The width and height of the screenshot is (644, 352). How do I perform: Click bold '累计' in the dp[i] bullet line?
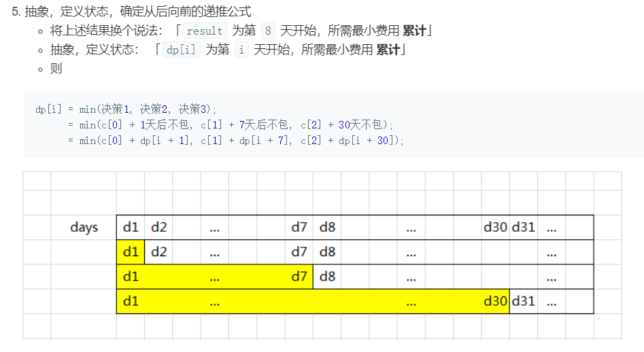click(388, 50)
